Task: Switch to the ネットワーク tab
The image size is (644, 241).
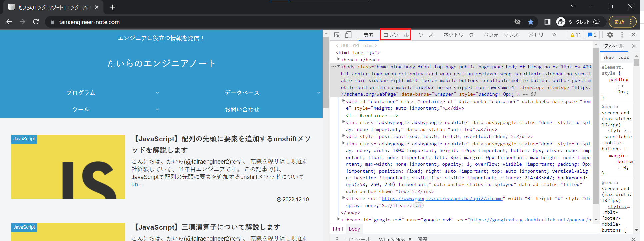Action: 458,35
